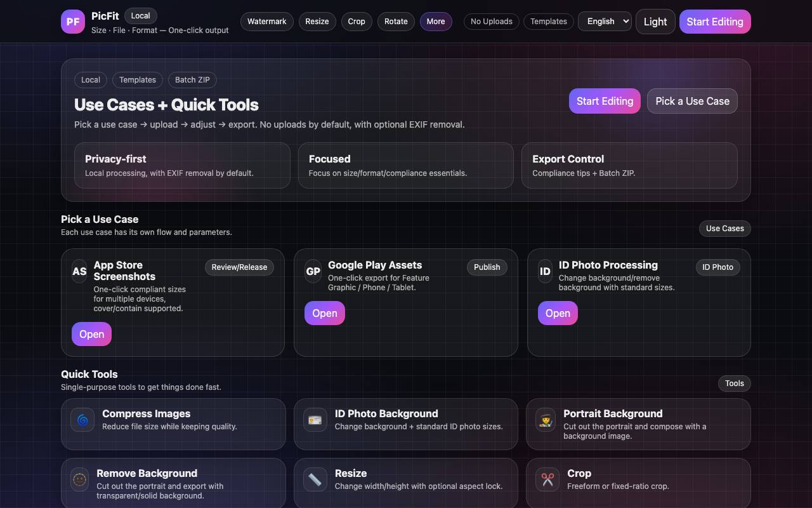
Task: Click the Templates pill in the header
Action: coord(549,22)
